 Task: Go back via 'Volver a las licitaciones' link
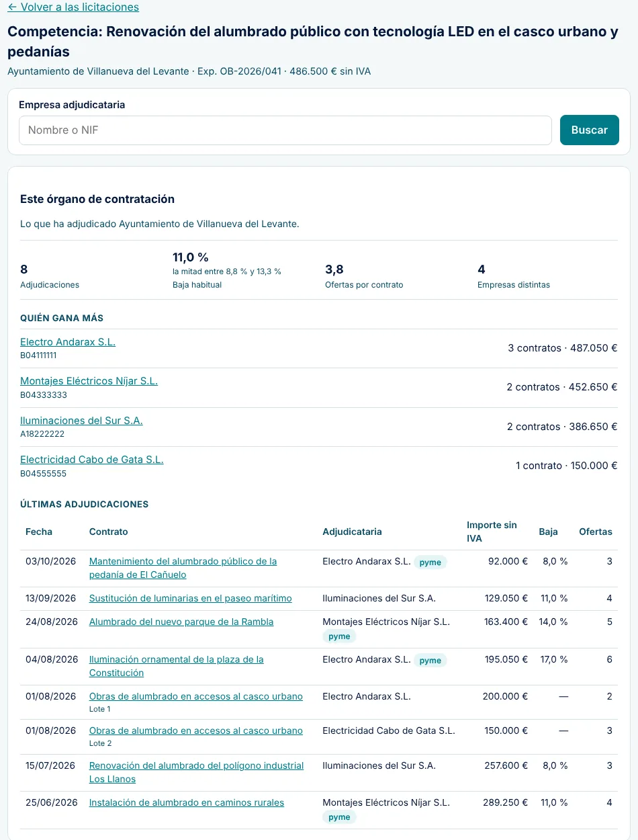click(73, 7)
